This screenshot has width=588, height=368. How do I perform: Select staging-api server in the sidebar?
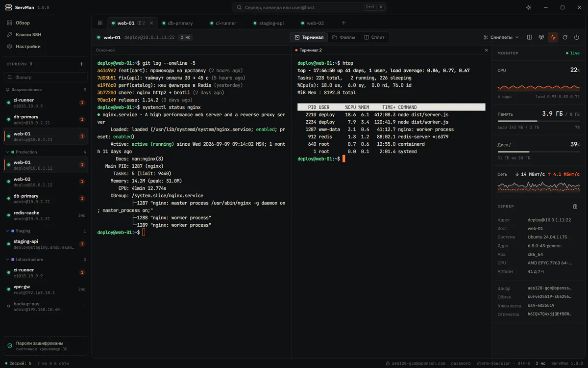point(46,244)
